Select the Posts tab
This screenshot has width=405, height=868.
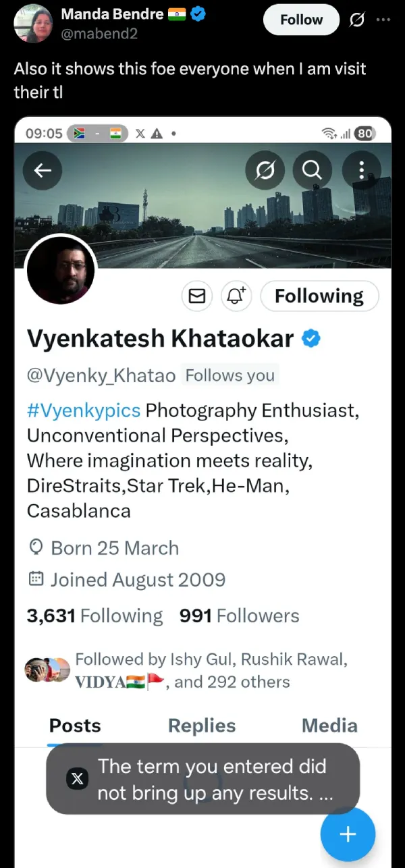click(75, 726)
